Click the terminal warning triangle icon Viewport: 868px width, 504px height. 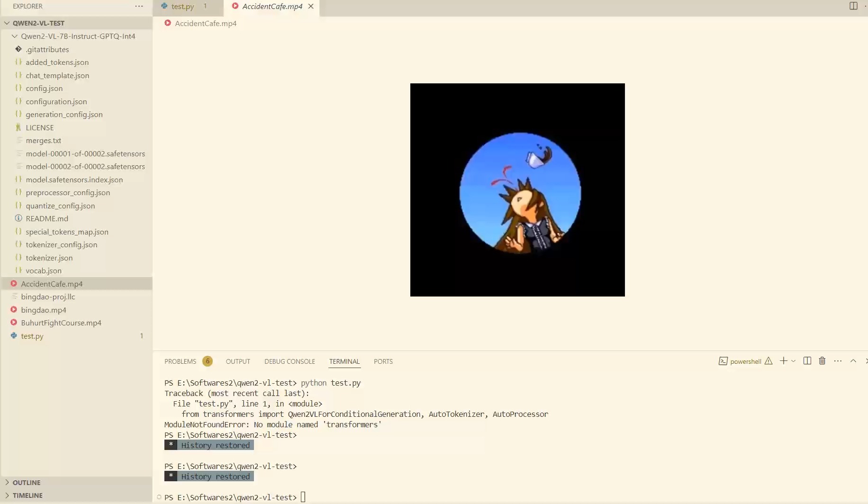769,361
